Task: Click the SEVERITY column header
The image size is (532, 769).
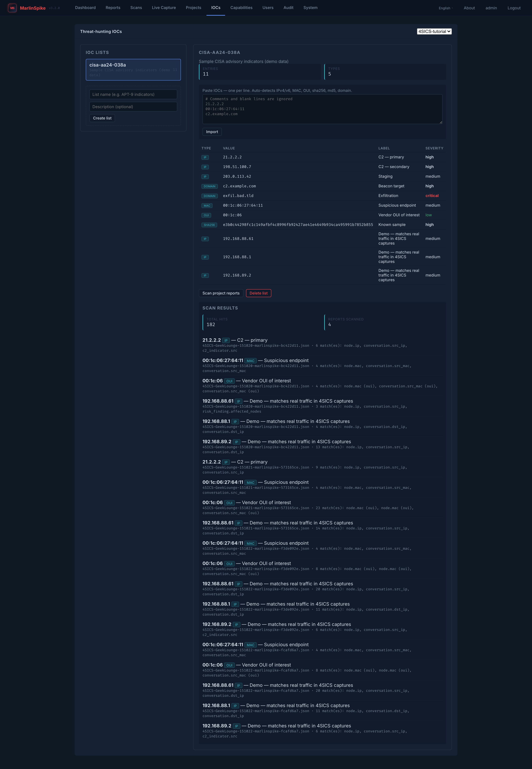Action: (x=434, y=148)
